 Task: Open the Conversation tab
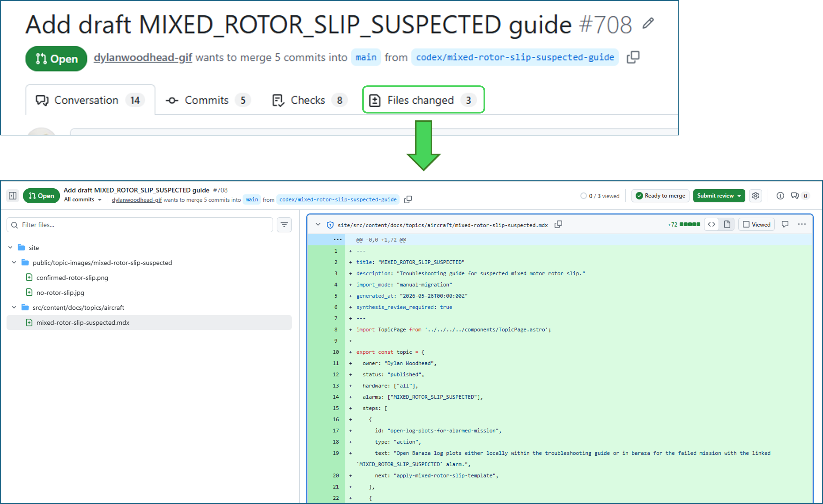(90, 100)
